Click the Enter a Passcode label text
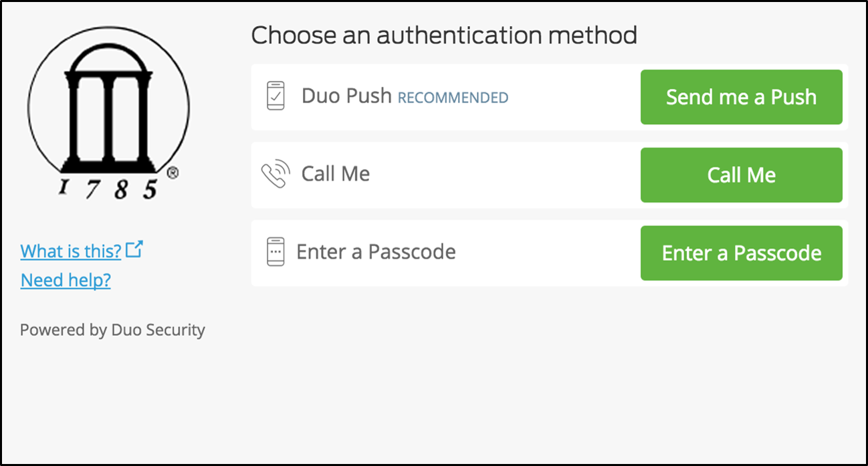The height and width of the screenshot is (466, 868). [376, 252]
